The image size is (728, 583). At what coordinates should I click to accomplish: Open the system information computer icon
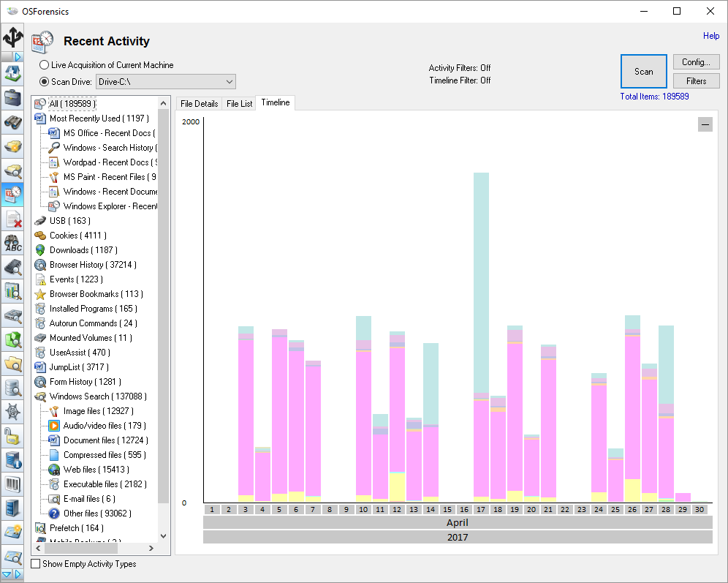point(12,460)
